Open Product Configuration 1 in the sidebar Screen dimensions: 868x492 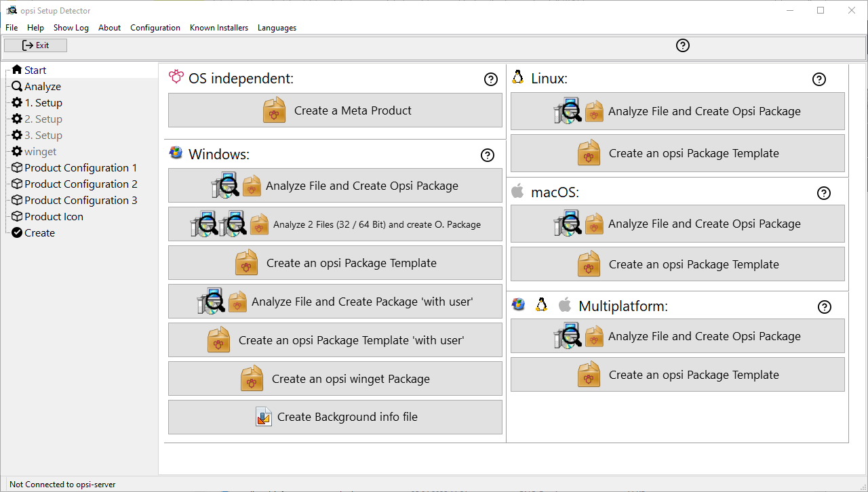pos(81,167)
